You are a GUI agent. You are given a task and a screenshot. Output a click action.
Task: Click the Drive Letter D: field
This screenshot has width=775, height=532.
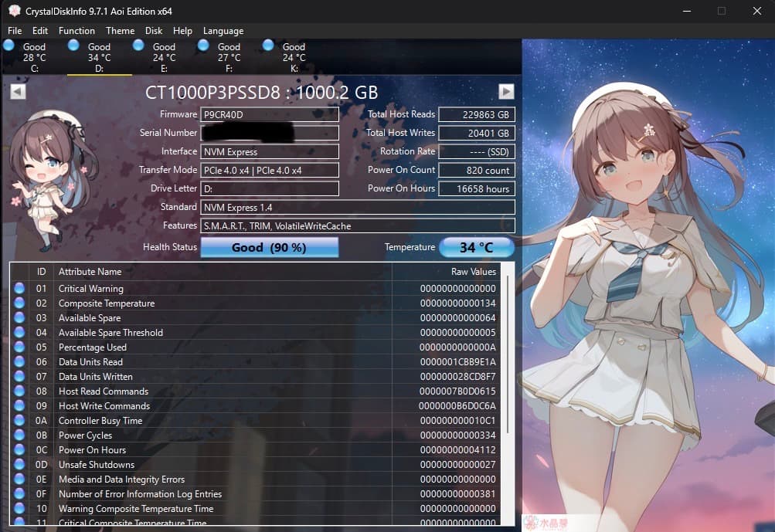(x=270, y=188)
